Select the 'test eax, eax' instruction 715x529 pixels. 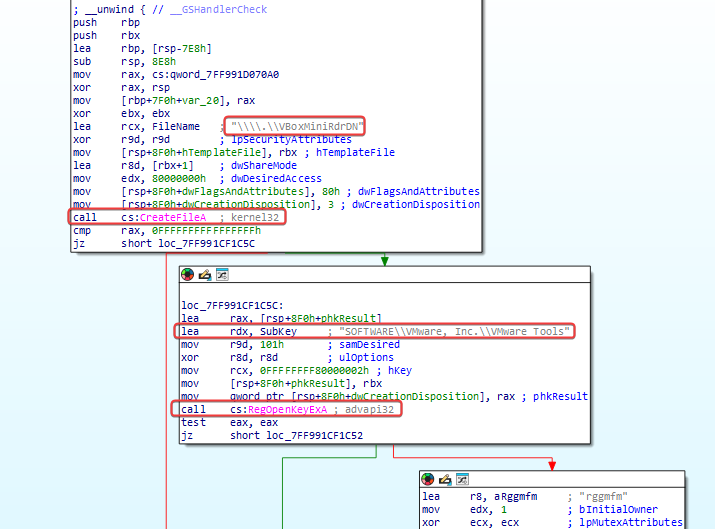click(229, 422)
